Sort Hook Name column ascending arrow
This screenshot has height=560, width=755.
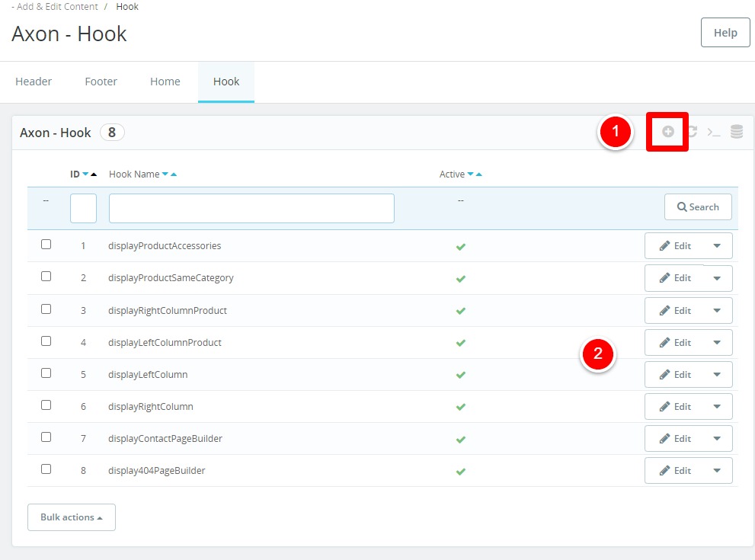point(174,174)
